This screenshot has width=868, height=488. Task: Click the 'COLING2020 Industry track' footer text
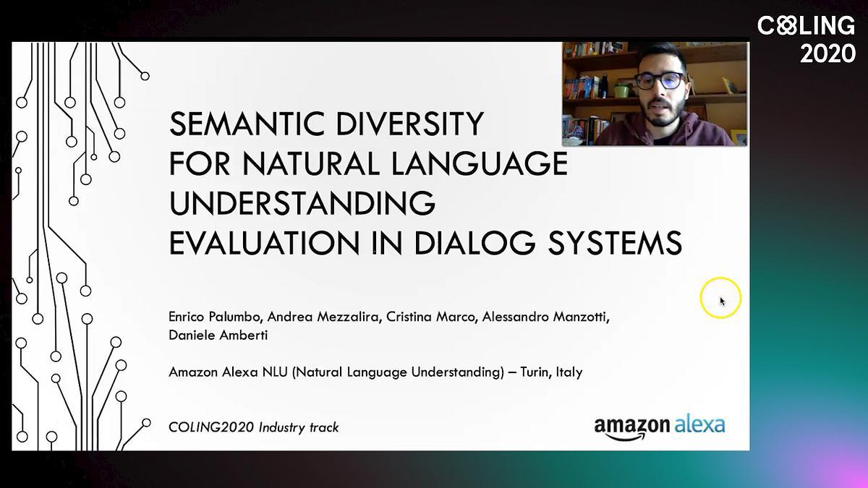[253, 427]
